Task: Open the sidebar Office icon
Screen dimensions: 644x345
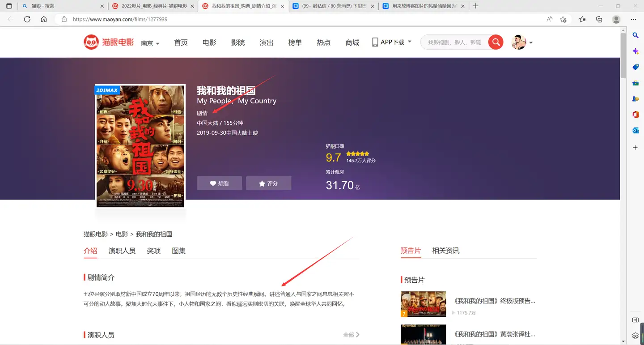Action: pyautogui.click(x=636, y=115)
